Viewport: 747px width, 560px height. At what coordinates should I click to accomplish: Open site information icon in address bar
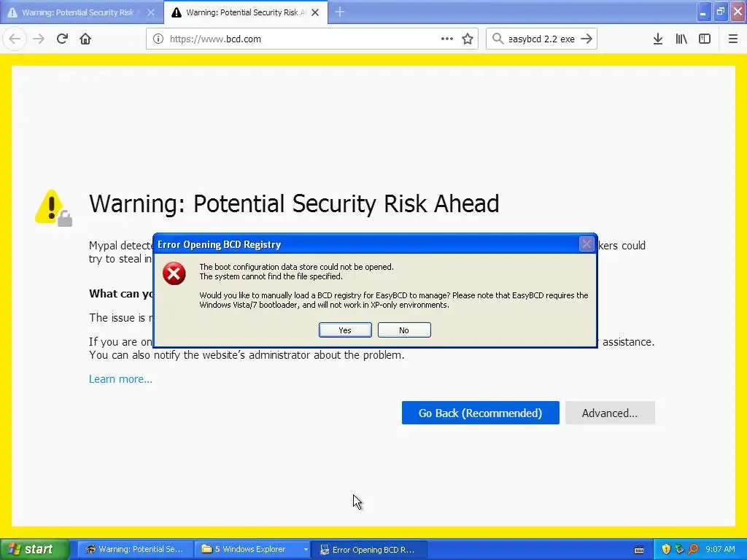tap(158, 39)
